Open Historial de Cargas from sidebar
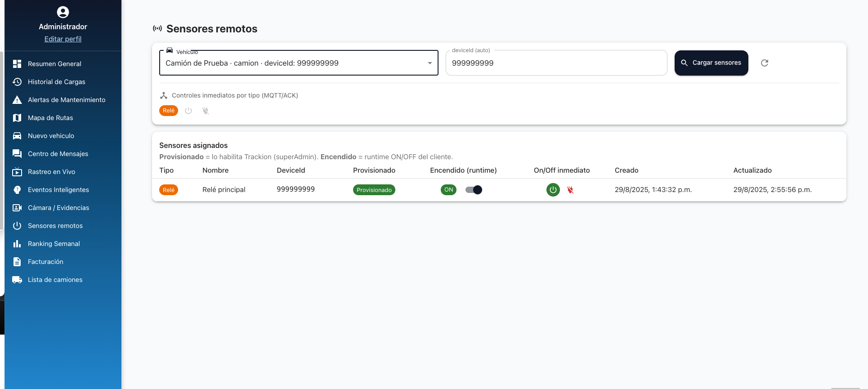The height and width of the screenshot is (389, 868). coord(56,82)
